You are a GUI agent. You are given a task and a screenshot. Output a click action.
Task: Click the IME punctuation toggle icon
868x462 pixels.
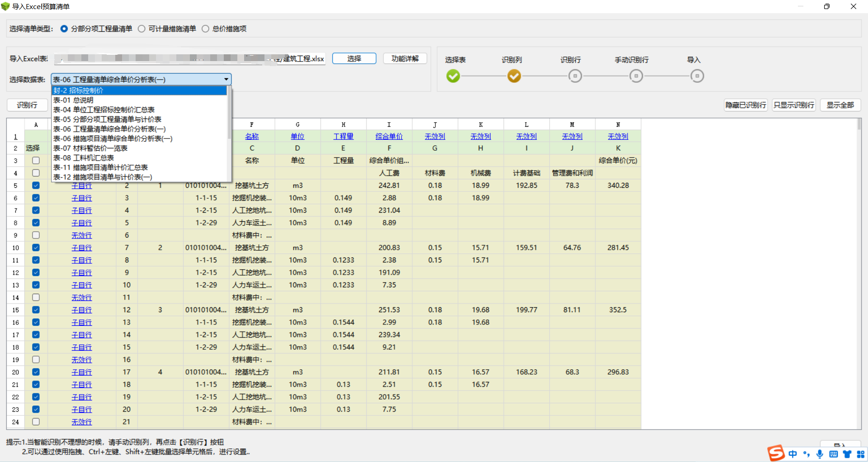[x=807, y=454]
